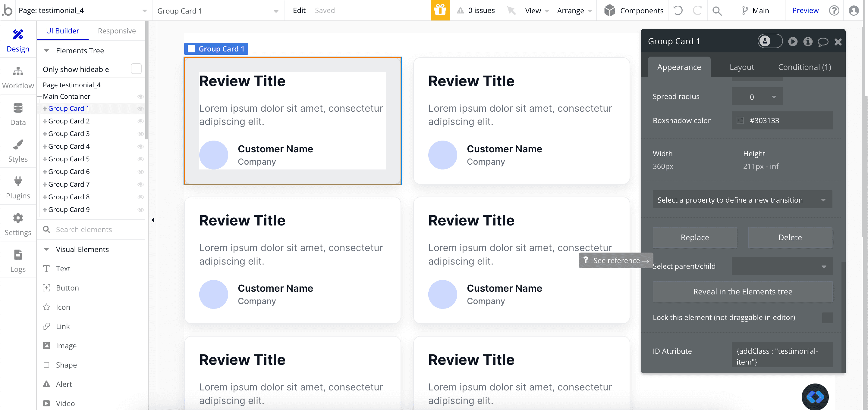Switch to the Layout tab
The image size is (868, 410).
pos(741,67)
